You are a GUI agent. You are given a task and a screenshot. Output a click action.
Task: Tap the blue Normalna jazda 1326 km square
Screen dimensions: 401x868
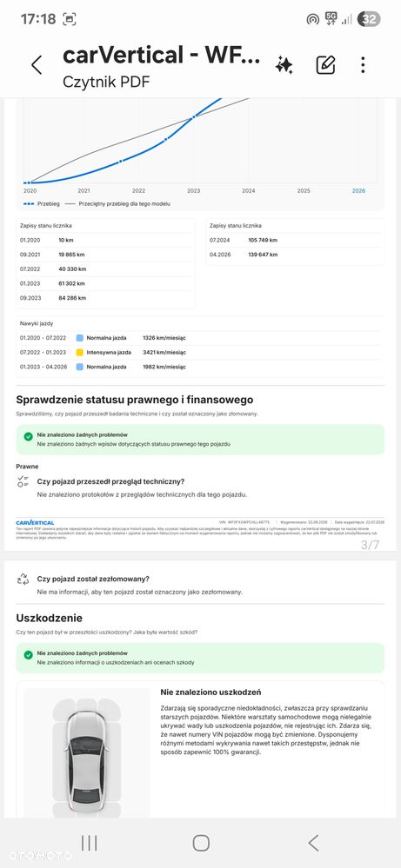coord(80,338)
